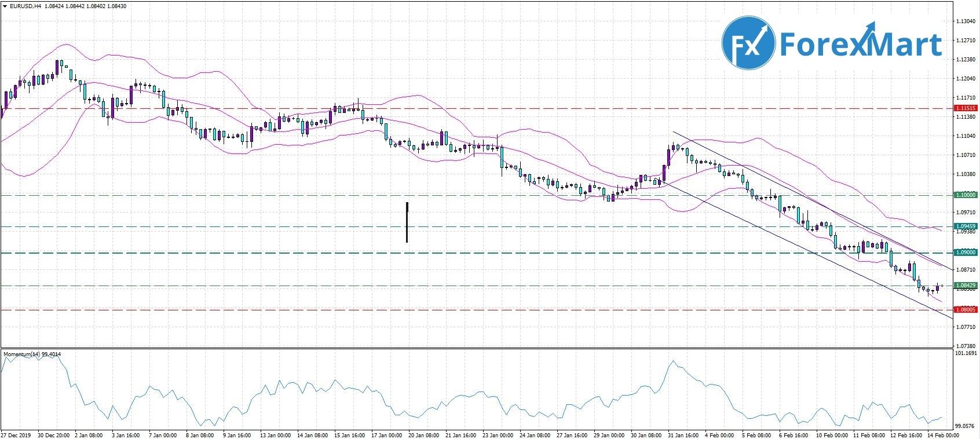Select the green 1.10000 price level label
This screenshot has height=439, width=980.
(x=966, y=195)
